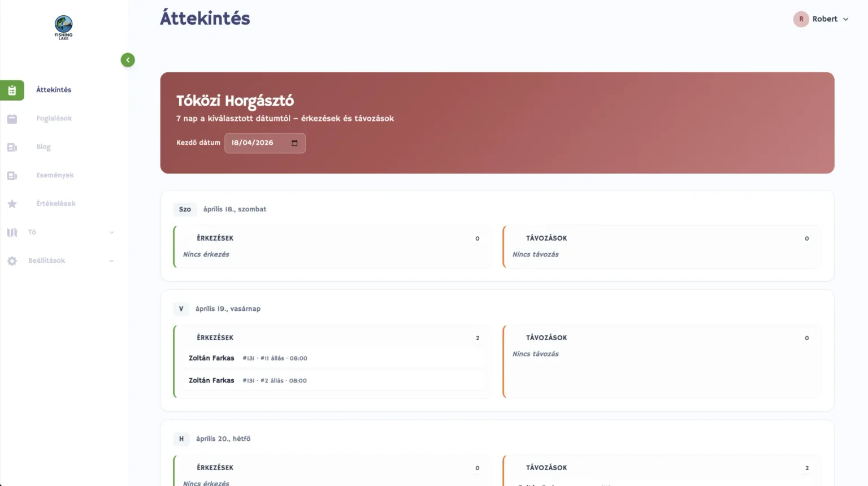Open the Blog menu item
This screenshot has height=486, width=868.
click(44, 147)
